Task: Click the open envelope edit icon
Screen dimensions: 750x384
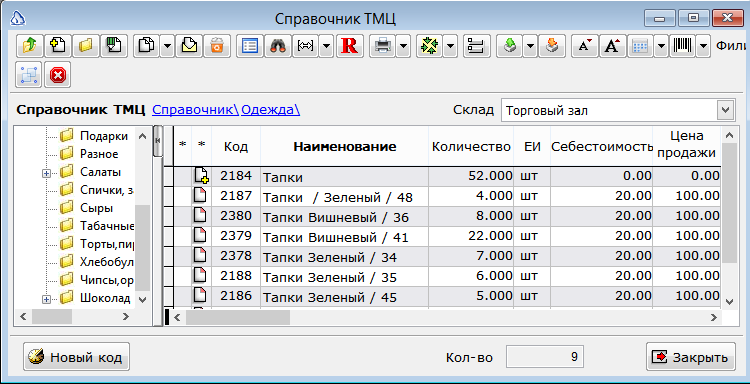Action: pyautogui.click(x=189, y=45)
